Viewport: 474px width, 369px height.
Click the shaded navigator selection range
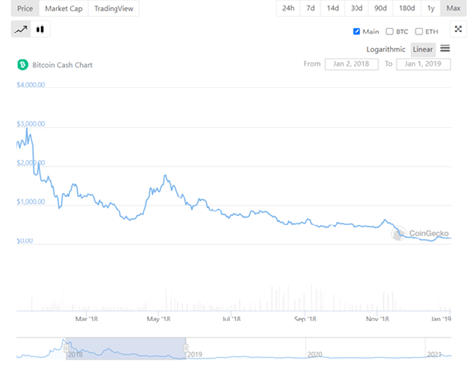[x=126, y=348]
